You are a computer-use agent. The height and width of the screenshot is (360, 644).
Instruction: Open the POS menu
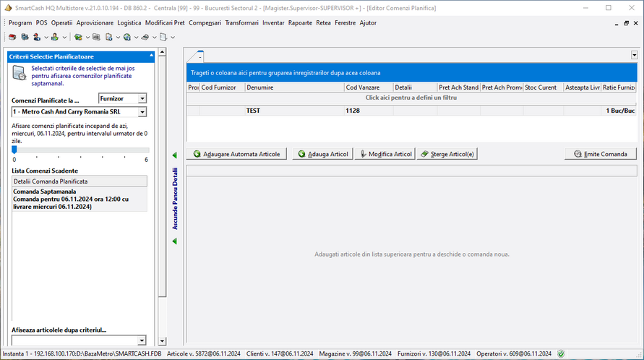(x=41, y=23)
